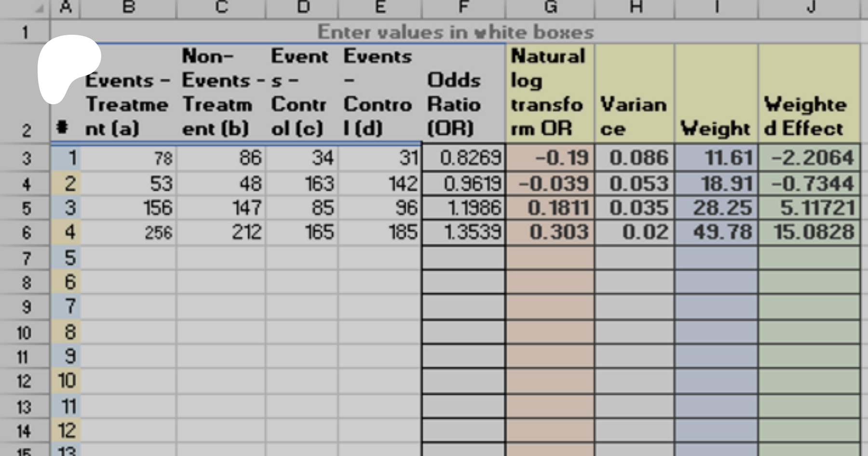Select column G header
The height and width of the screenshot is (456, 868).
pyautogui.click(x=550, y=7)
